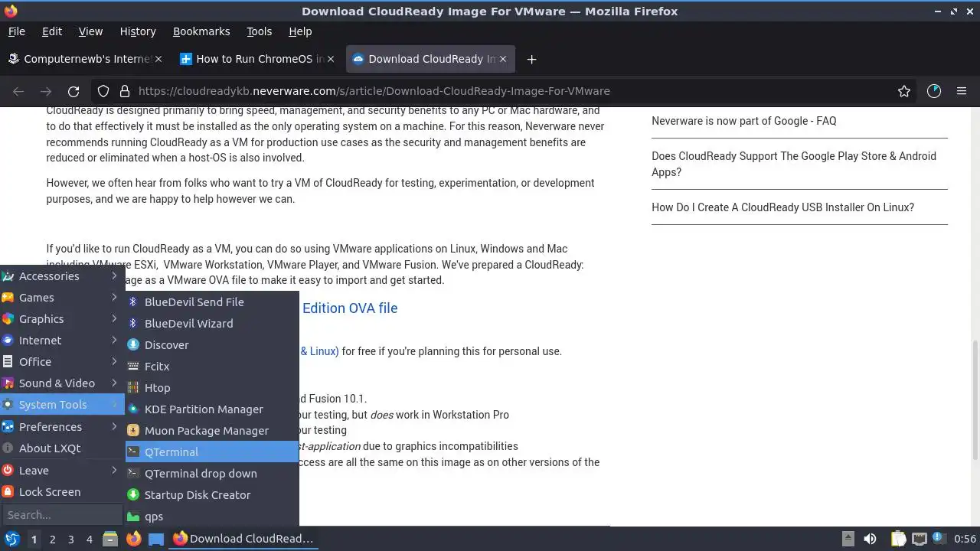
Task: Open the clipboard manager tray icon
Action: coord(898,539)
